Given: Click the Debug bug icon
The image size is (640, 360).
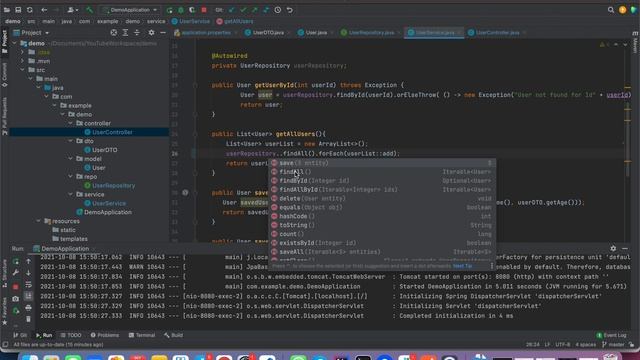Looking at the screenshot, I should pyautogui.click(x=181, y=10).
